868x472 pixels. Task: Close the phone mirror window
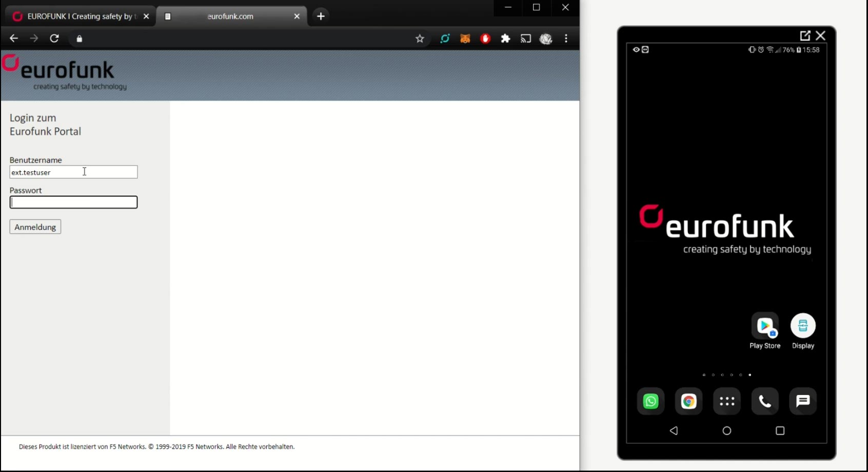pyautogui.click(x=821, y=35)
